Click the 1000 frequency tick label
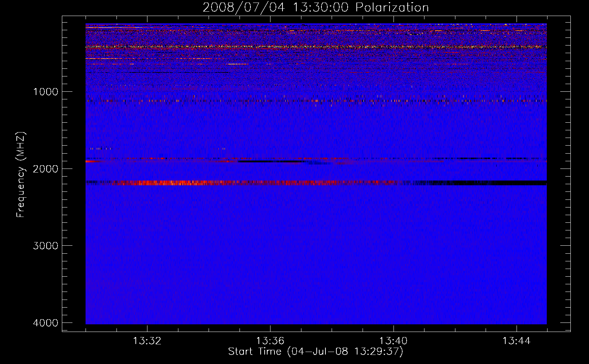 tap(46, 91)
